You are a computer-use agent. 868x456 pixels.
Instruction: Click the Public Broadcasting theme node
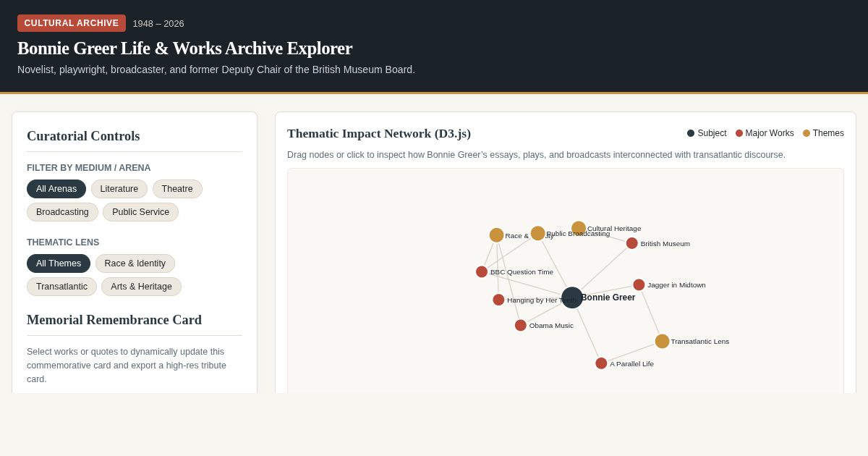(x=537, y=233)
